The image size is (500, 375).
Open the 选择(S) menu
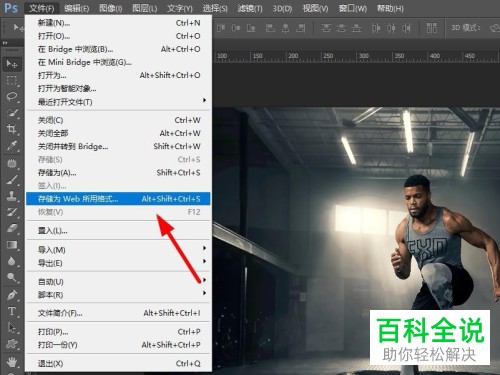coord(215,8)
